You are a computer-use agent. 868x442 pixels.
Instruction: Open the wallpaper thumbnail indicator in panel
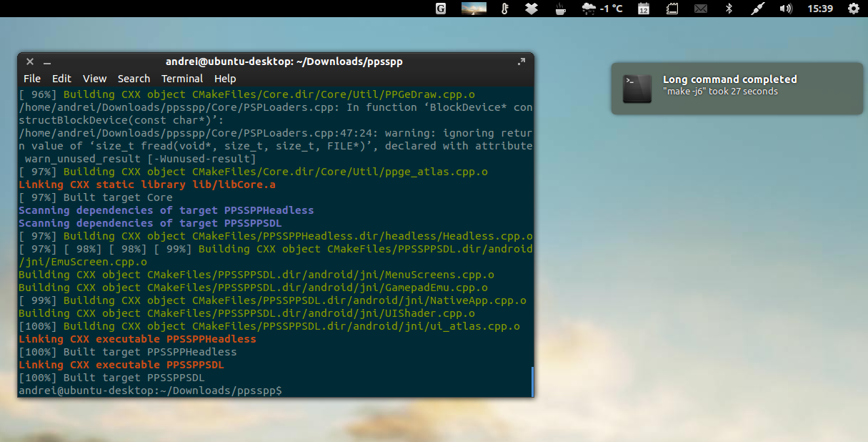click(474, 9)
